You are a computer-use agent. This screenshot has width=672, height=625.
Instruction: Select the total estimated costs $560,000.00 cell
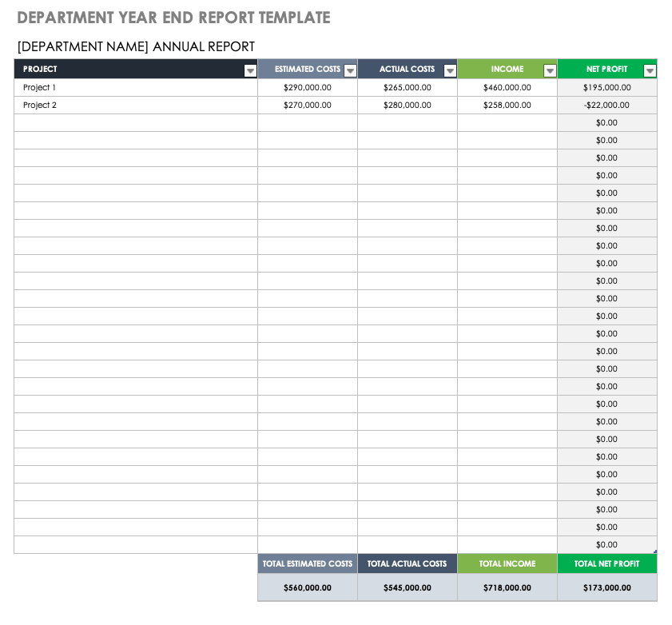pos(308,587)
